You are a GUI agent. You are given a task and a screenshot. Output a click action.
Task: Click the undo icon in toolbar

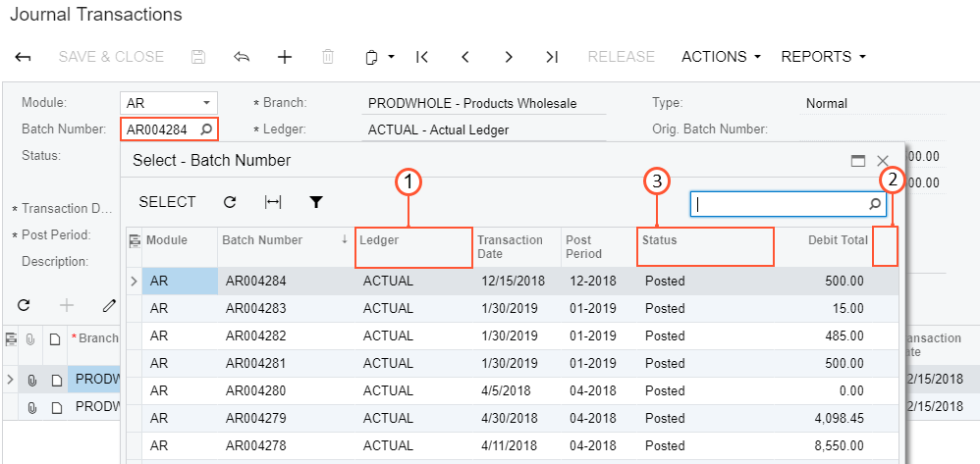(x=242, y=57)
